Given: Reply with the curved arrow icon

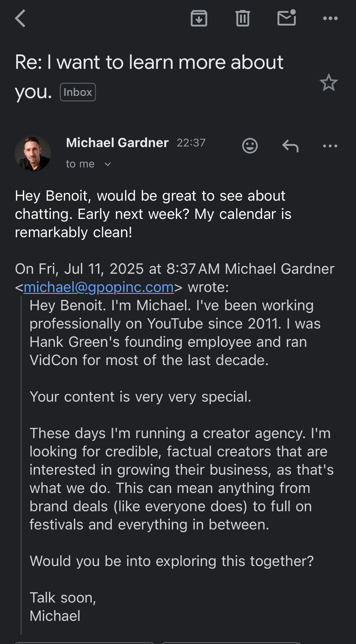Looking at the screenshot, I should [x=290, y=146].
